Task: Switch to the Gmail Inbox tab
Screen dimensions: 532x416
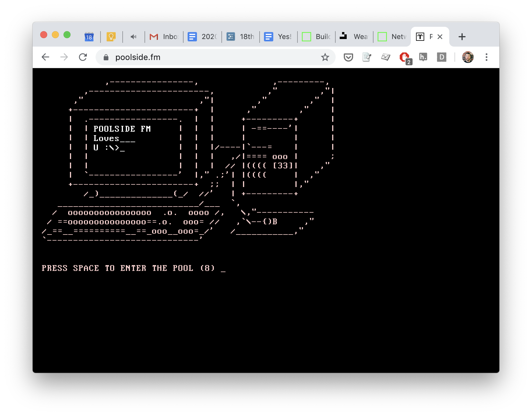Action: click(164, 37)
